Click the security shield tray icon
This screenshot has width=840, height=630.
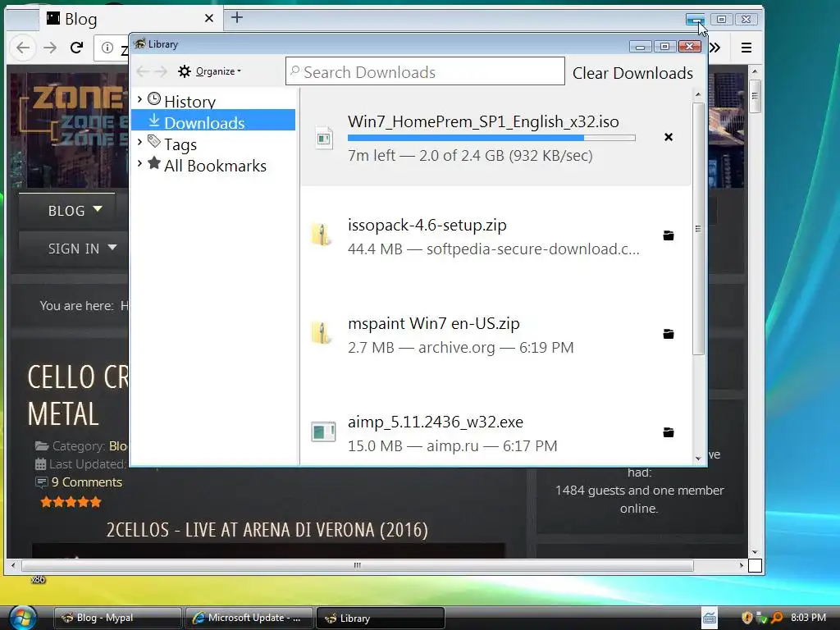[746, 618]
